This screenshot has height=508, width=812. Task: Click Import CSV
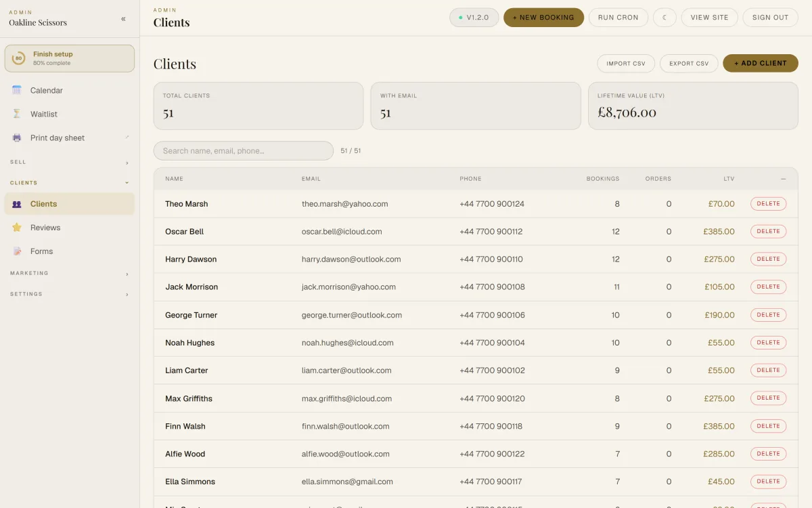click(x=626, y=63)
